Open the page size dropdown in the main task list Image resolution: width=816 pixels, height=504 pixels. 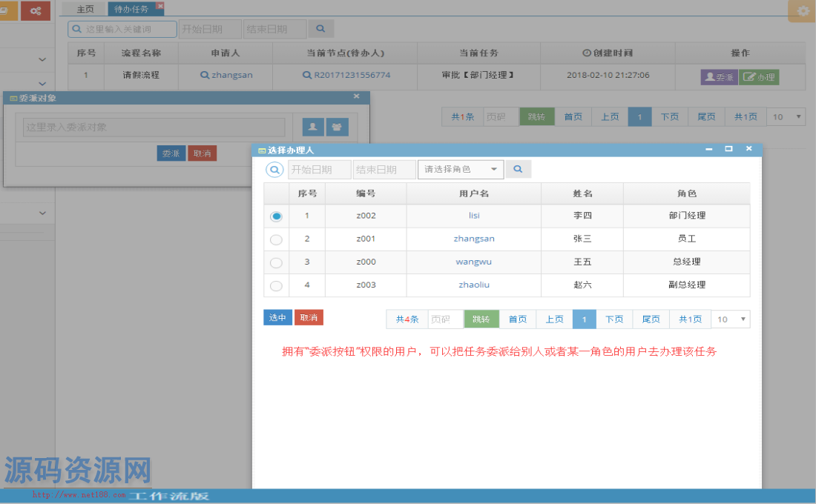click(786, 116)
